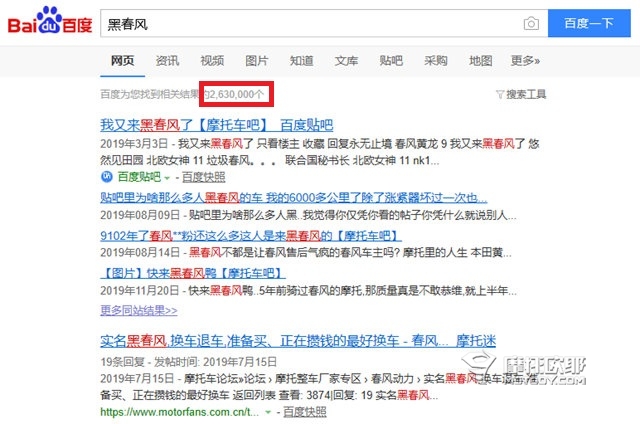Expand dropdown arrow next to motorfans.com.cn URL
640x424 pixels.
[x=268, y=413]
